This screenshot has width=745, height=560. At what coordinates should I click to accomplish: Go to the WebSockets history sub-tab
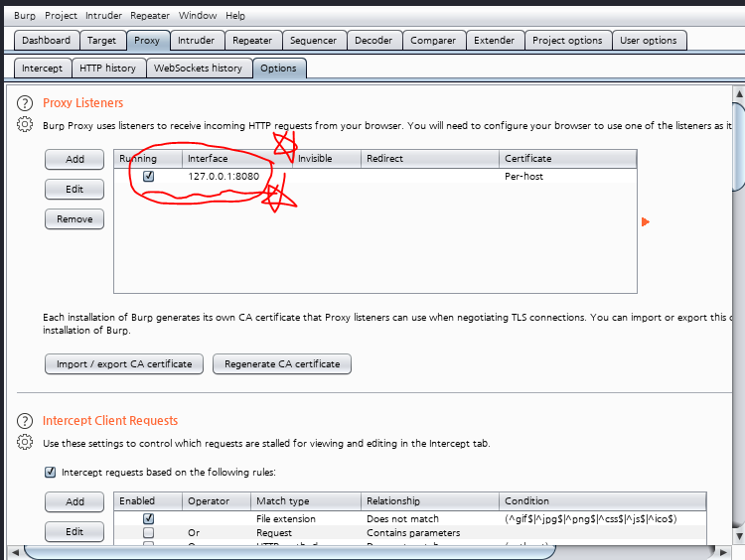click(x=198, y=69)
